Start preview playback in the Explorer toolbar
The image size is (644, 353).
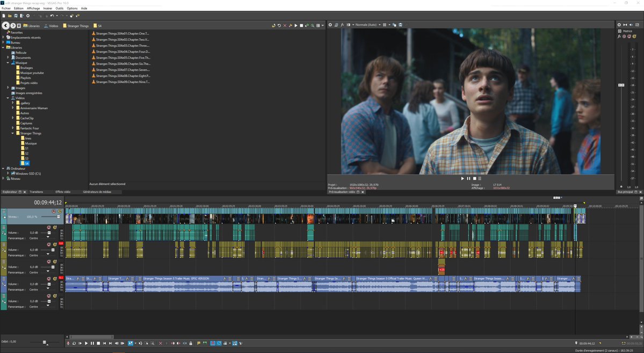point(296,25)
